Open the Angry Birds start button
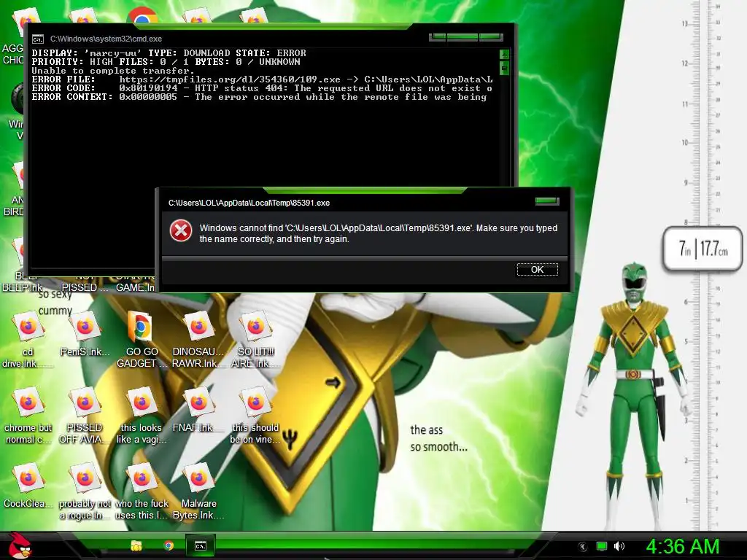Viewport: 747px width, 560px height. [20, 545]
